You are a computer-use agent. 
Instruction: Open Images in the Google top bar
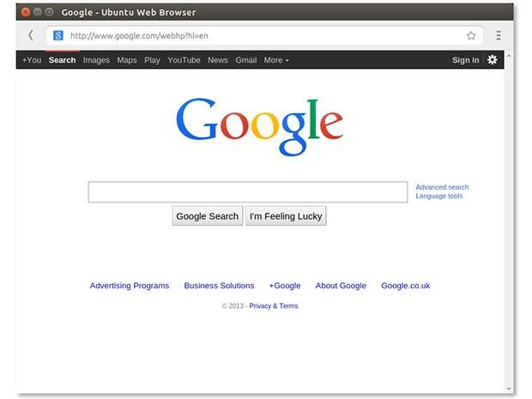point(96,60)
